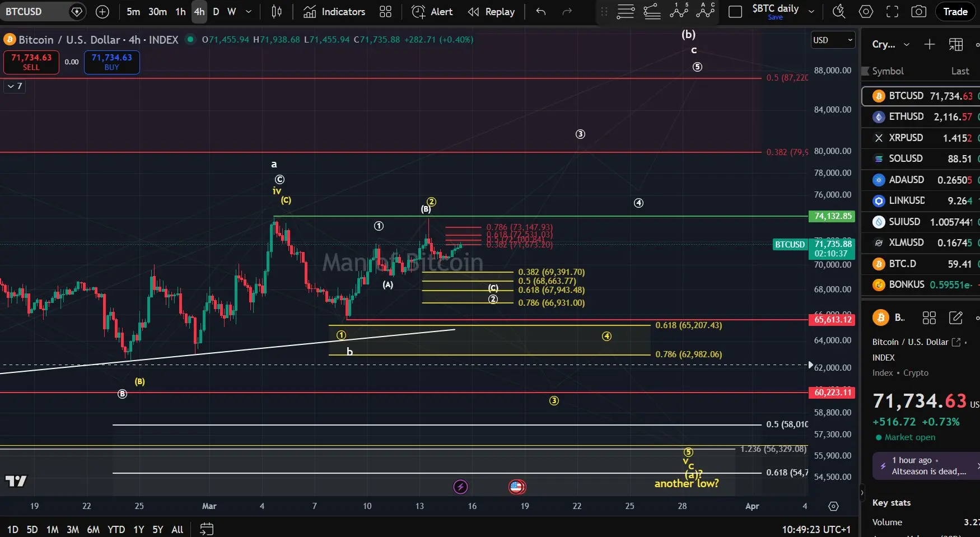Screen dimensions: 980x537
Task: Select BTC.D in the watchlist
Action: point(921,264)
